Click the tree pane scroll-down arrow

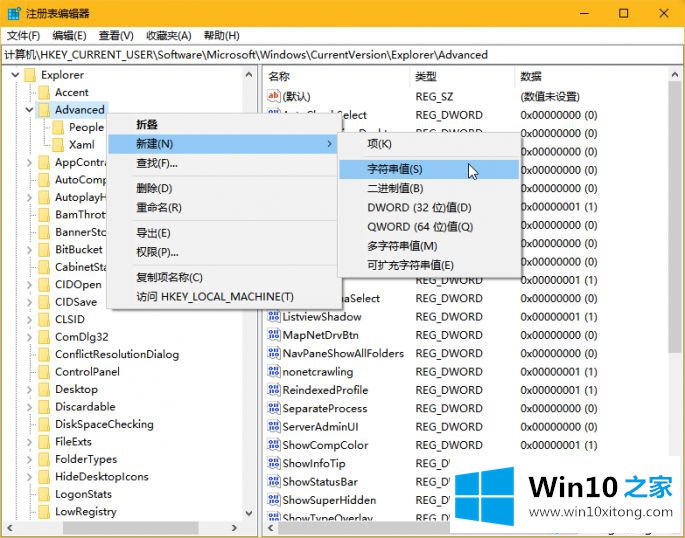(x=249, y=513)
